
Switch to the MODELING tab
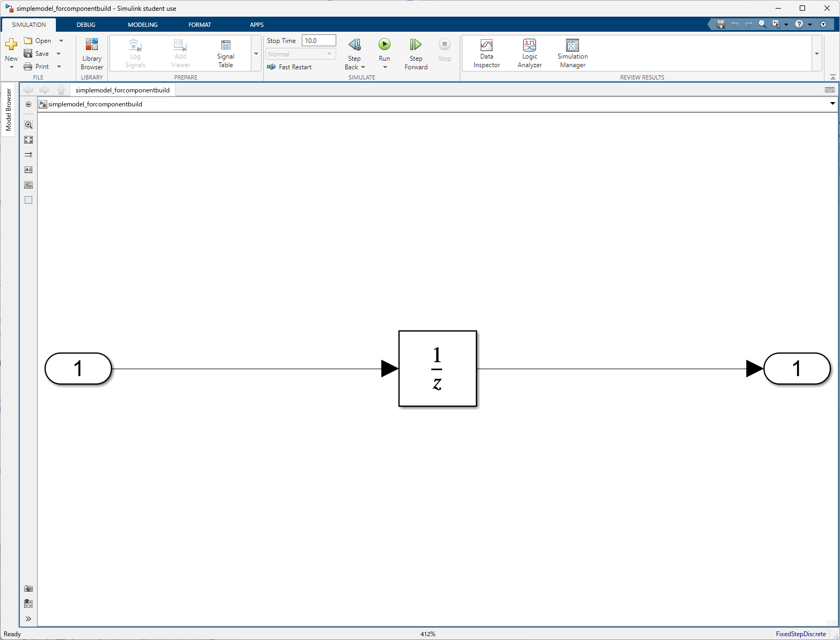143,25
